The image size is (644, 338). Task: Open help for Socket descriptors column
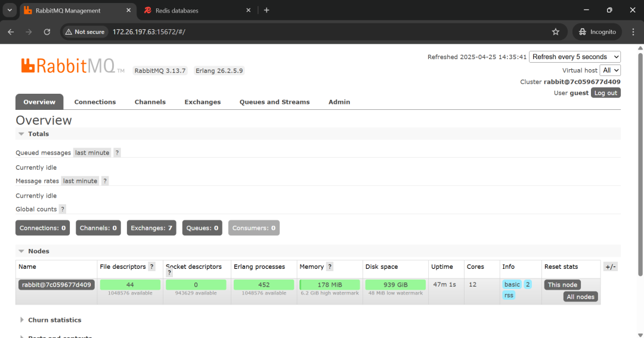169,273
